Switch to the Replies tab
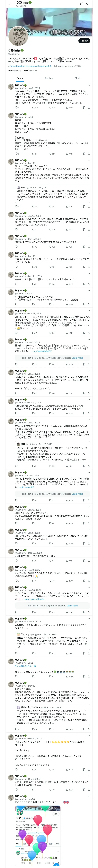Viewport: 98px width, 868px height. click(x=49, y=78)
